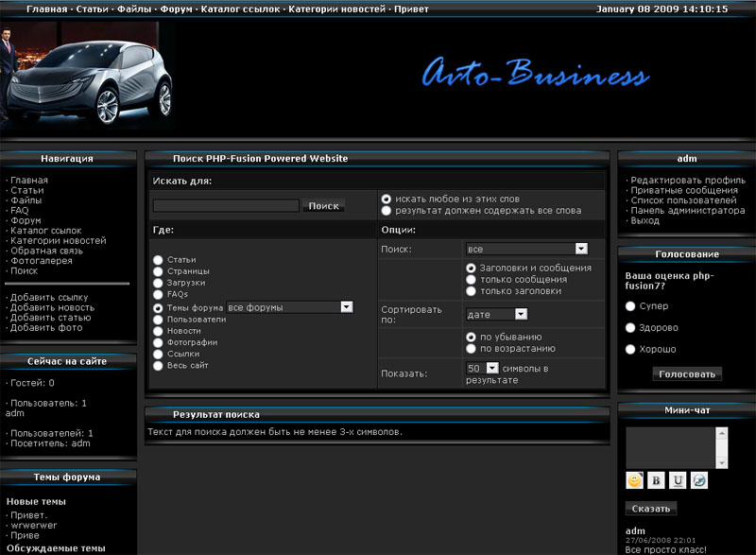Log out using the Выход link
Viewport: 756px width, 555px height.
tap(644, 221)
